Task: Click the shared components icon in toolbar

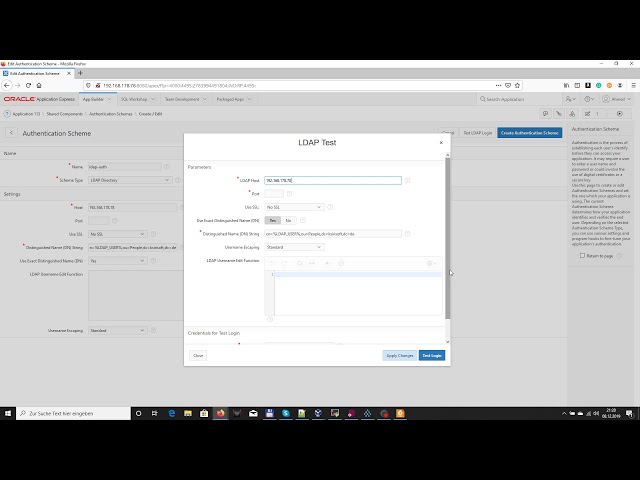Action: point(572,114)
